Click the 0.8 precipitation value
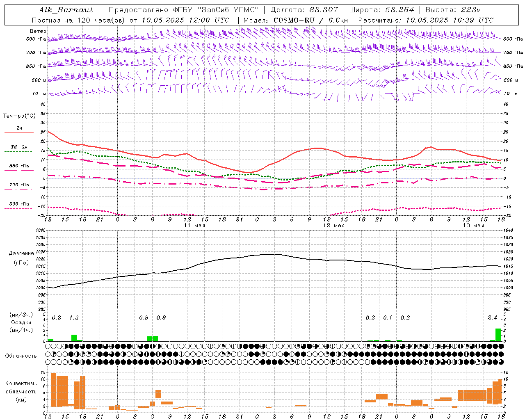Screen dimensions: 525x420 click(144, 318)
